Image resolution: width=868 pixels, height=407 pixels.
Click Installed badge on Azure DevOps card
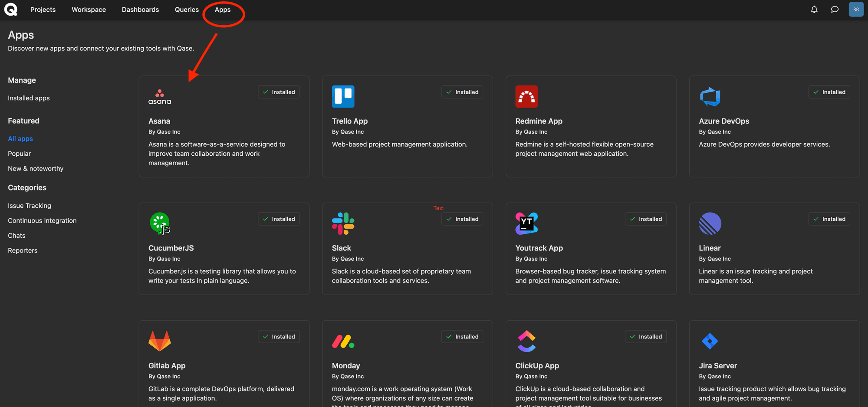pos(829,92)
